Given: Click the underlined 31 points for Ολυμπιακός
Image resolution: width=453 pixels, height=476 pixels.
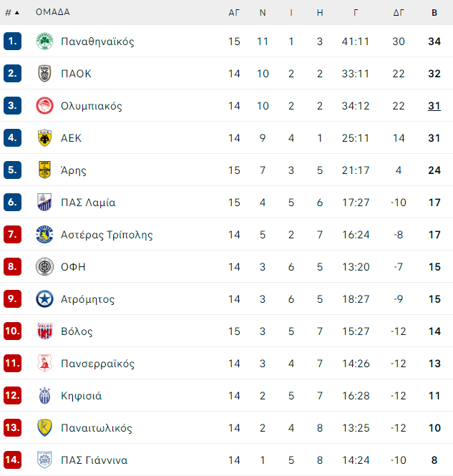Looking at the screenshot, I should (x=434, y=106).
